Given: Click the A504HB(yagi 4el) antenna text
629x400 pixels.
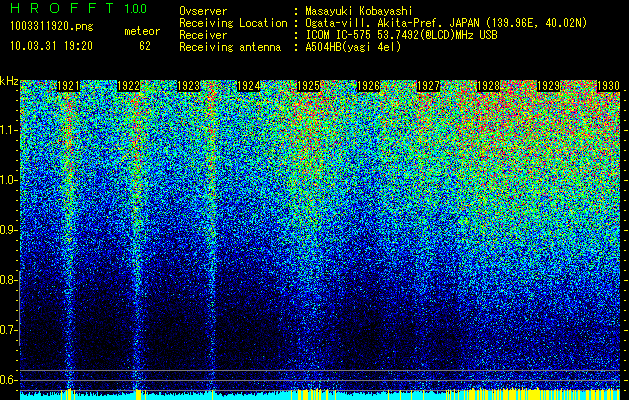Looking at the screenshot, I should [353, 47].
